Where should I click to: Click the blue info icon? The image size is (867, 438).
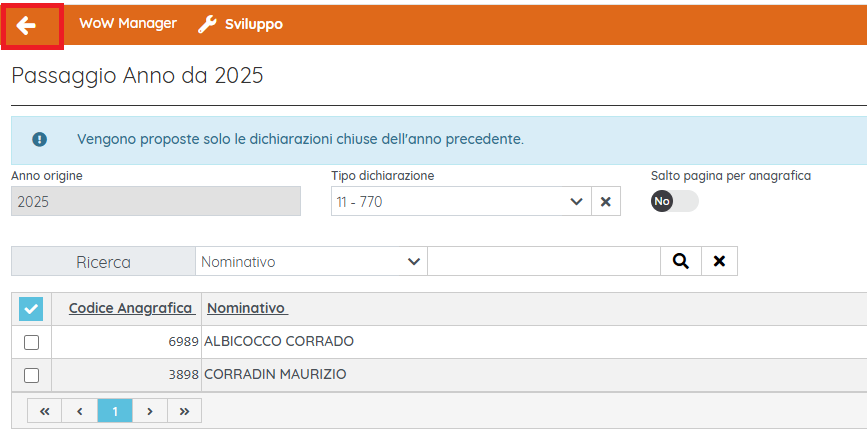point(39,139)
